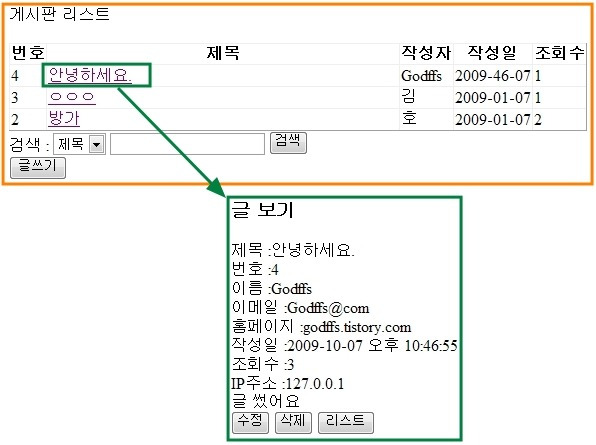Image resolution: width=596 pixels, height=445 pixels.
Task: Select the author cell 김
Action: pyautogui.click(x=409, y=97)
